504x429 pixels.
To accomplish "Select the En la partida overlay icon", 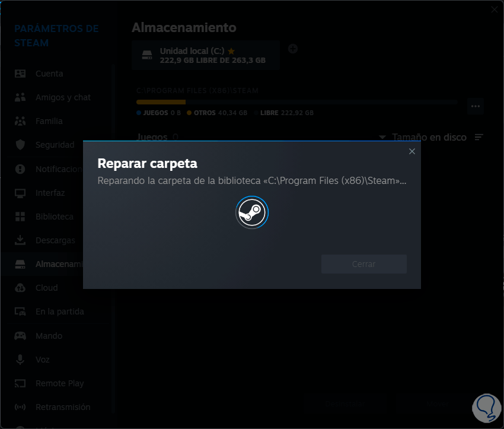I will 20,312.
